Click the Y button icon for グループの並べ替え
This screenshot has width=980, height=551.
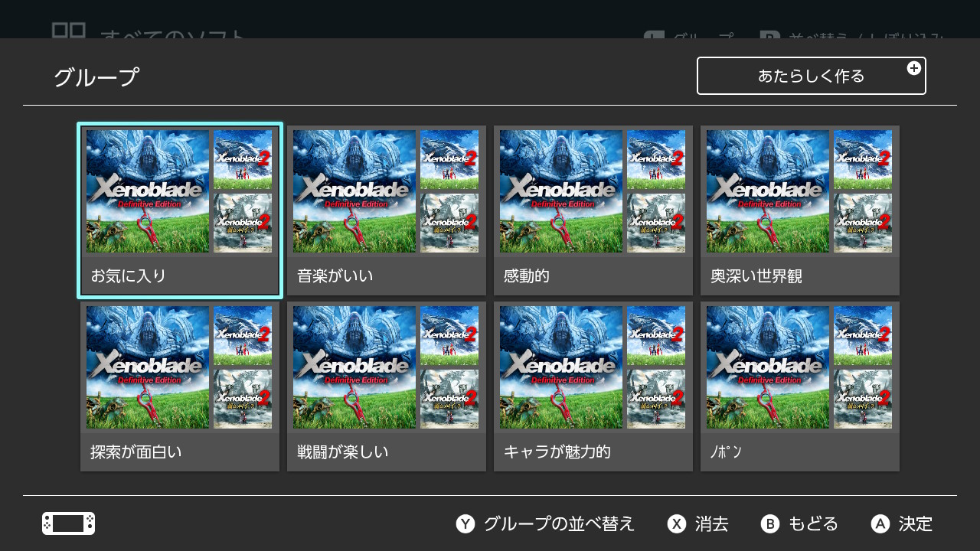tap(467, 524)
